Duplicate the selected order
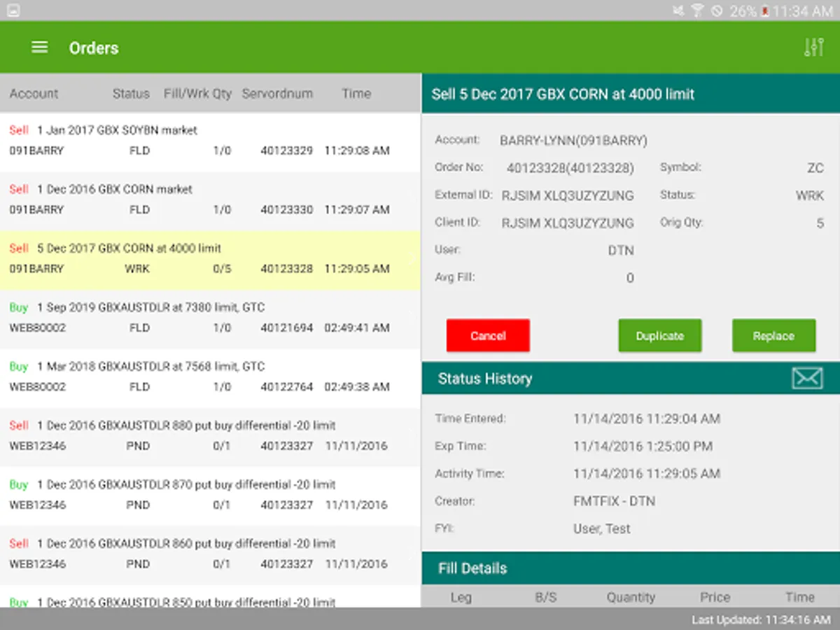840x630 pixels. pos(659,336)
